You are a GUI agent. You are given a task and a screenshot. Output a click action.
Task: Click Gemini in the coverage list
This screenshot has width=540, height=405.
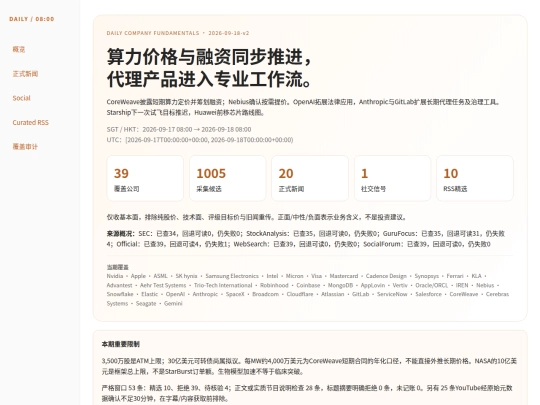[x=173, y=304]
